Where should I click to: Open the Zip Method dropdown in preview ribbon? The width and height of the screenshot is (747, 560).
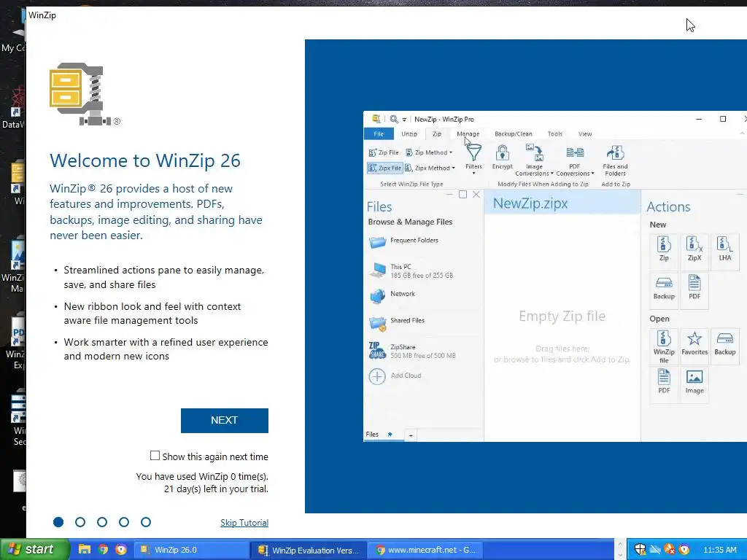click(429, 152)
